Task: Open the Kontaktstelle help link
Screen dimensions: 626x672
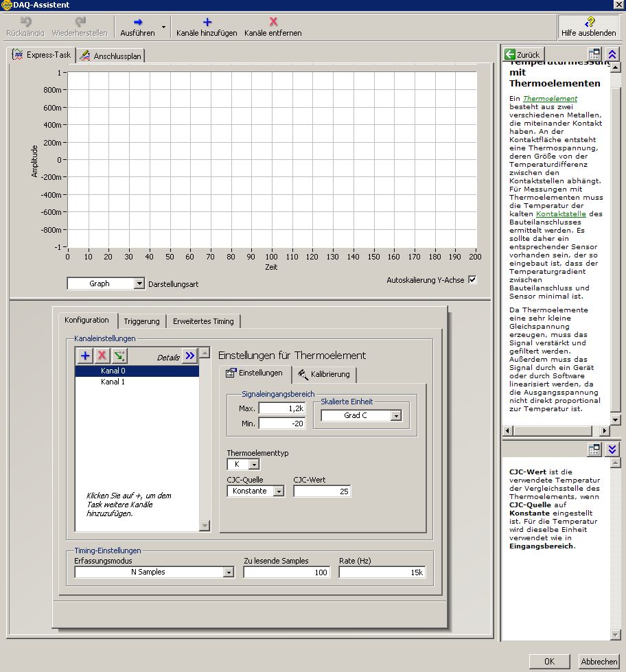Action: coord(561,214)
